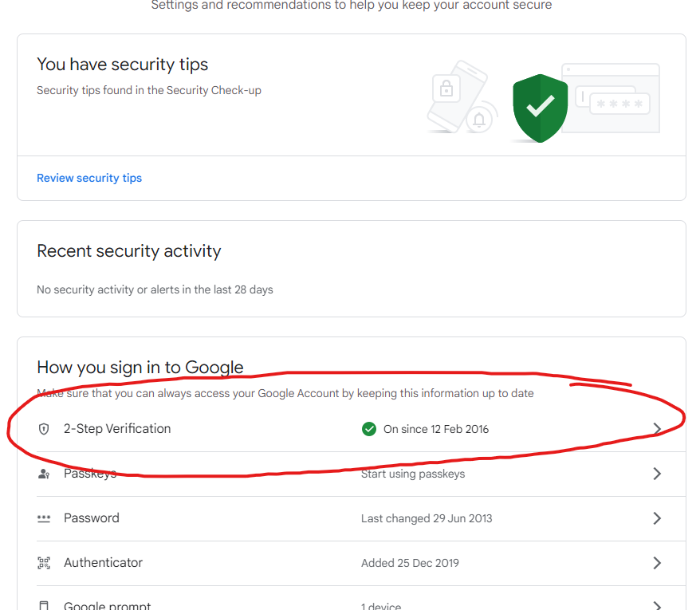Click the locked phone illustration
The height and width of the screenshot is (610, 700).
[x=462, y=97]
